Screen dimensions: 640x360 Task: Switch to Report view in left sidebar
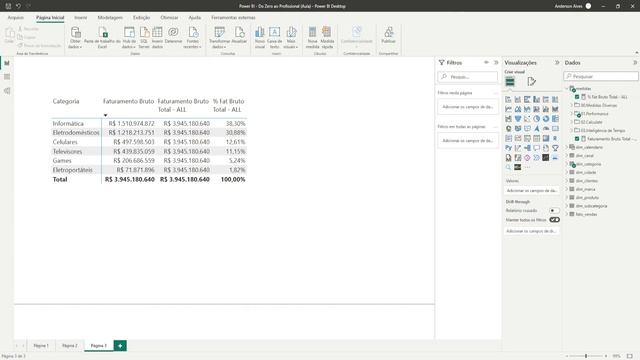[x=7, y=63]
